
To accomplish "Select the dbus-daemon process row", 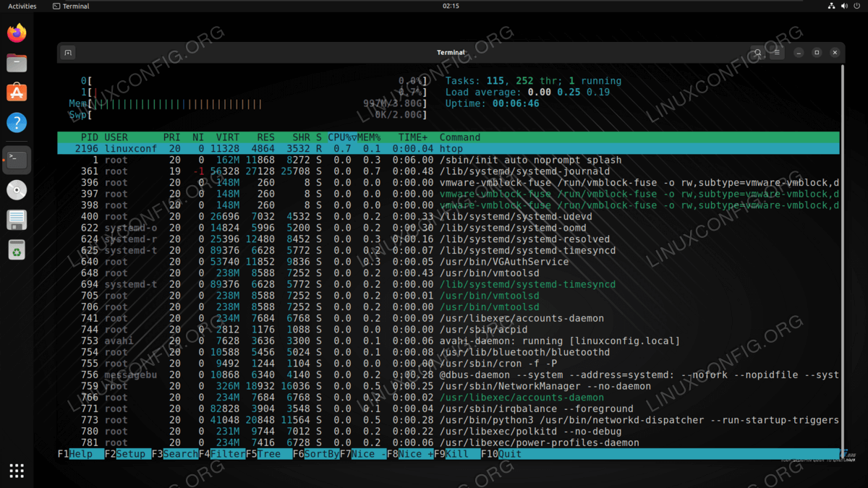I will click(448, 375).
